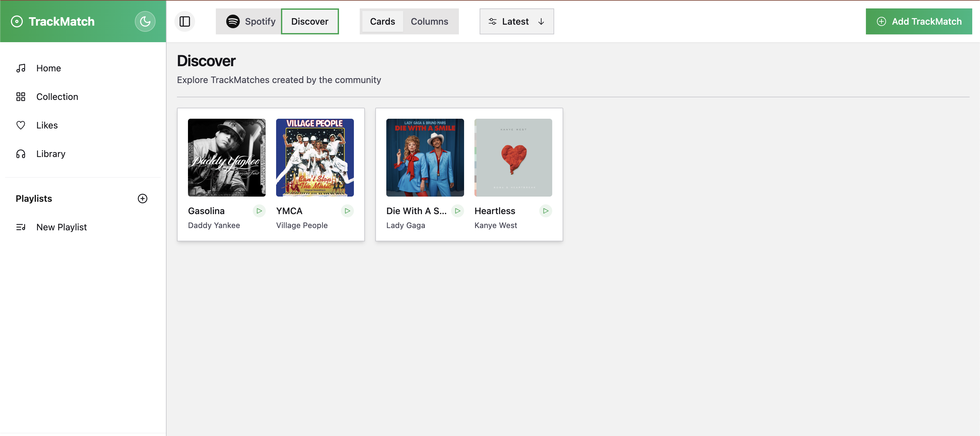The image size is (980, 436).
Task: Play Gasolina track
Action: pyautogui.click(x=259, y=211)
